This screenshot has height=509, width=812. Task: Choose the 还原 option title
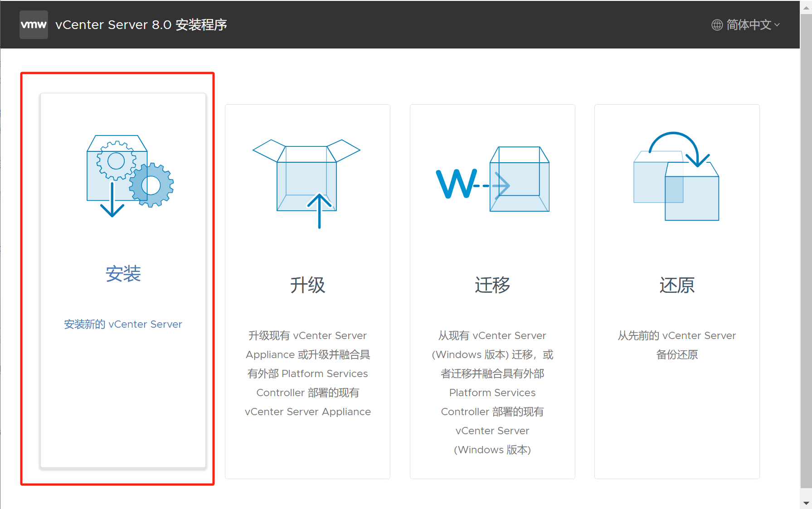[677, 285]
